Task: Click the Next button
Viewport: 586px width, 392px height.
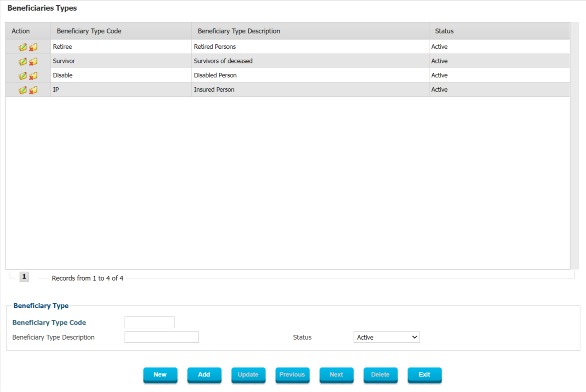Action: coord(337,375)
